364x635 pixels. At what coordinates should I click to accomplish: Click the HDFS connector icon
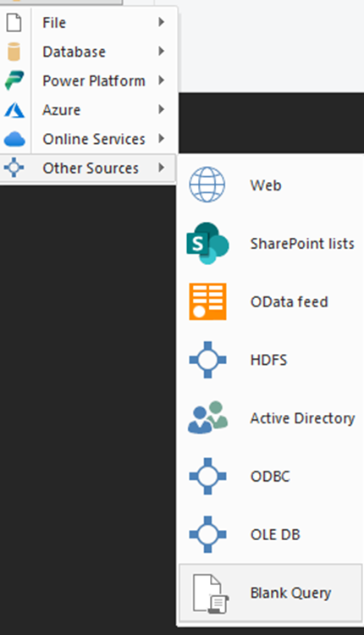pyautogui.click(x=207, y=360)
